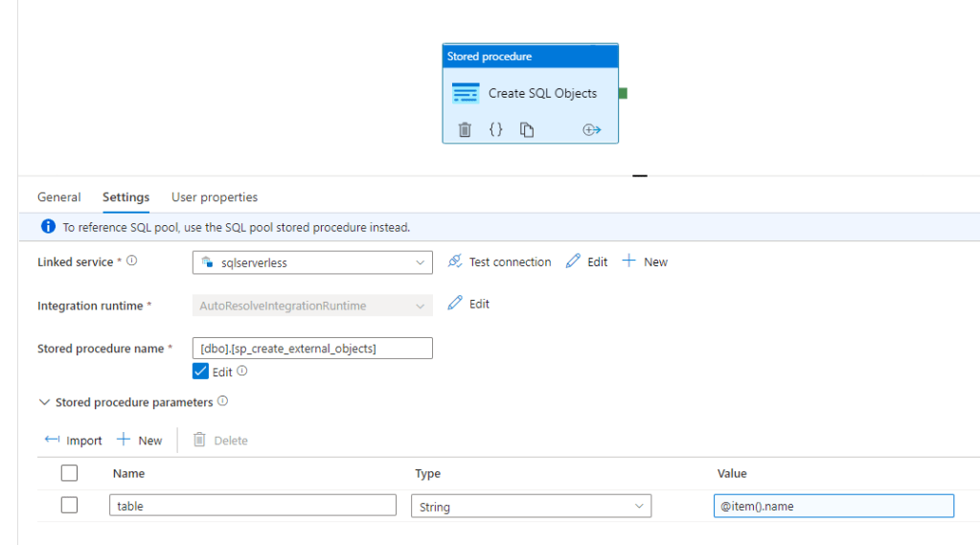Open the sqlserverless linked service dropdown
Viewport: 980px width, 545px height.
point(311,262)
